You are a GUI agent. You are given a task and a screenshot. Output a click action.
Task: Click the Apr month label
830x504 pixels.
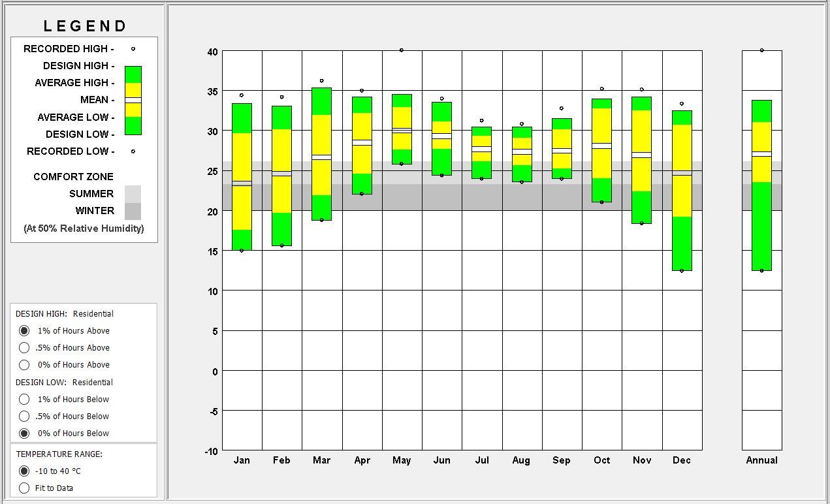pos(362,460)
